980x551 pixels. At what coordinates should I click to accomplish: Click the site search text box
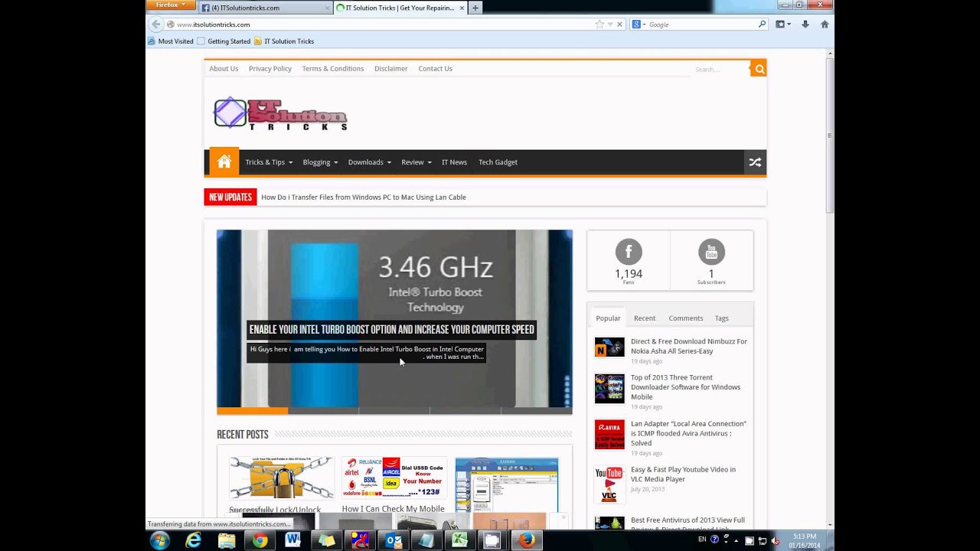tap(720, 70)
